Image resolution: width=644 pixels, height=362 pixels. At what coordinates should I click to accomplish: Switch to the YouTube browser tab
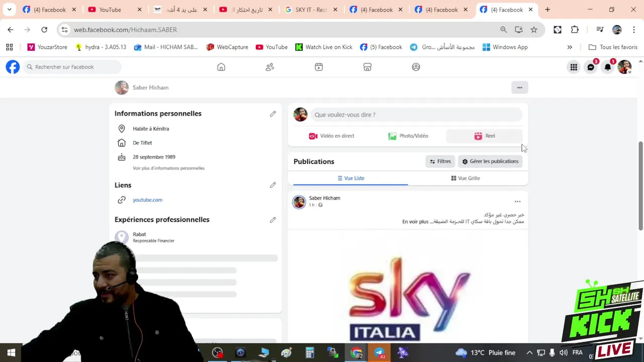tap(114, 10)
